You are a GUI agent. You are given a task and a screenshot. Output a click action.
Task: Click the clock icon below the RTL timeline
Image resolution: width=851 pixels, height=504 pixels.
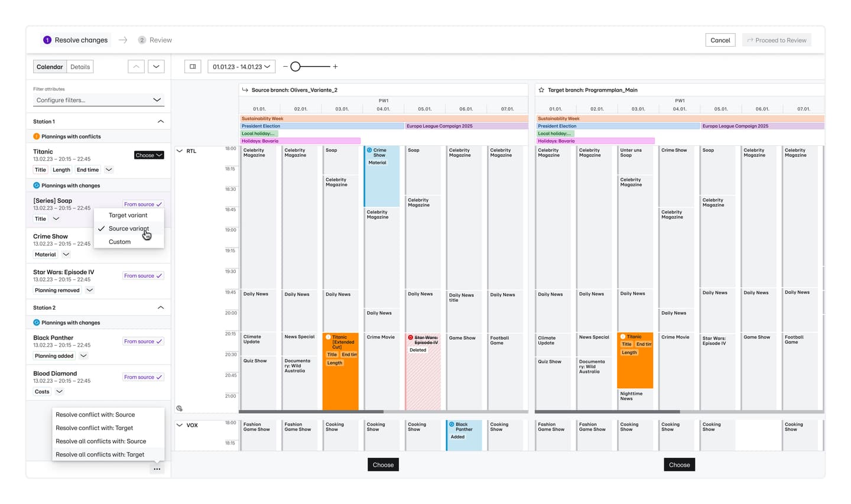(179, 408)
